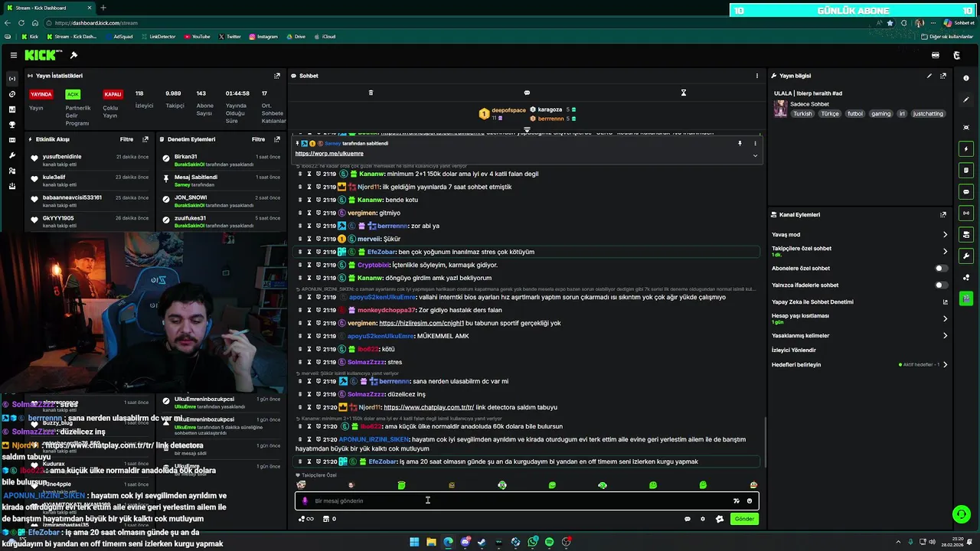The image size is (980, 551).
Task: Click the translate icon in the message box
Action: [737, 501]
